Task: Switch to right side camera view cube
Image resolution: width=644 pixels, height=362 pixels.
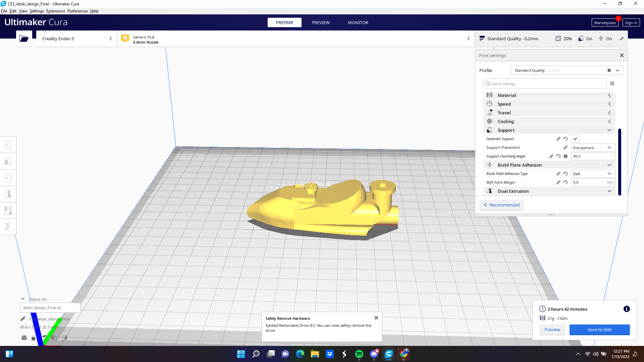Action: pyautogui.click(x=64, y=338)
